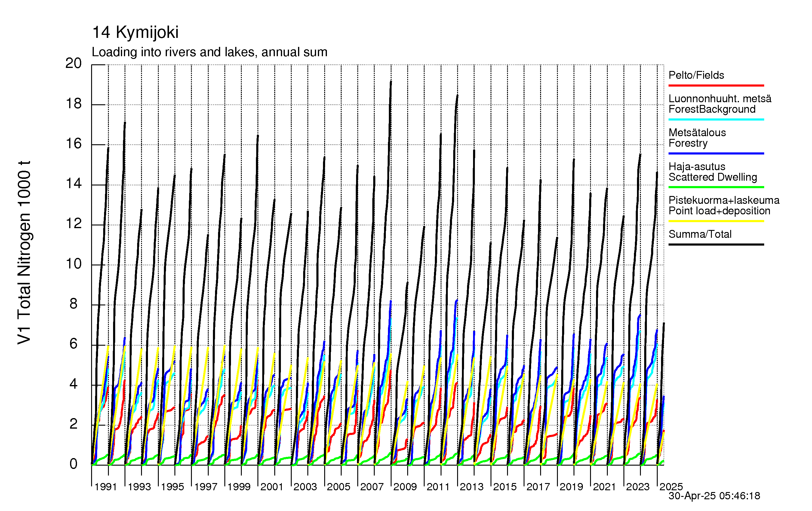
Task: Click the y-axis label 'V1 Total Nitrogen 1000 t'
Action: pos(24,253)
